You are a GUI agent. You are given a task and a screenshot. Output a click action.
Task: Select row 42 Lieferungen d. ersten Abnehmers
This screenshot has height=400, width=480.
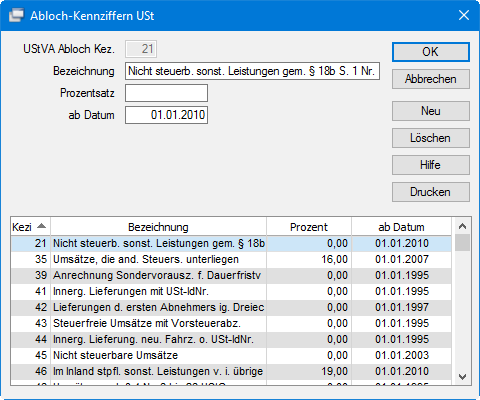231,307
